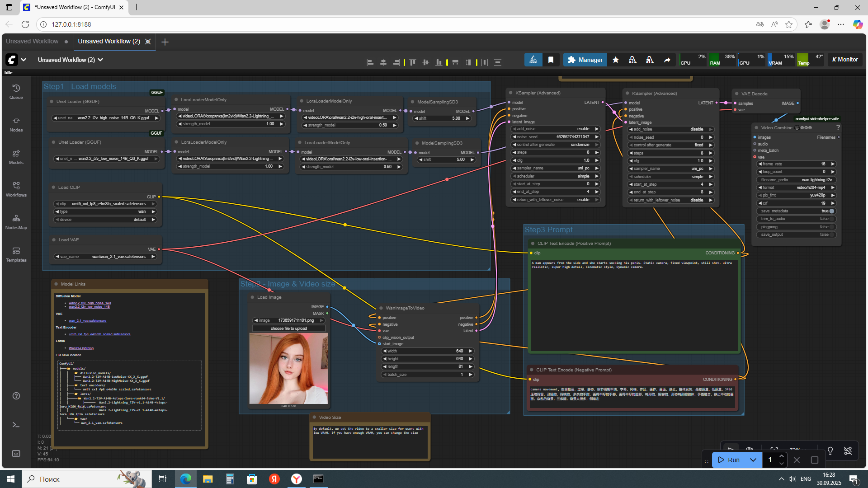
Task: Toggle save_output switch in Video Combine
Action: point(831,235)
